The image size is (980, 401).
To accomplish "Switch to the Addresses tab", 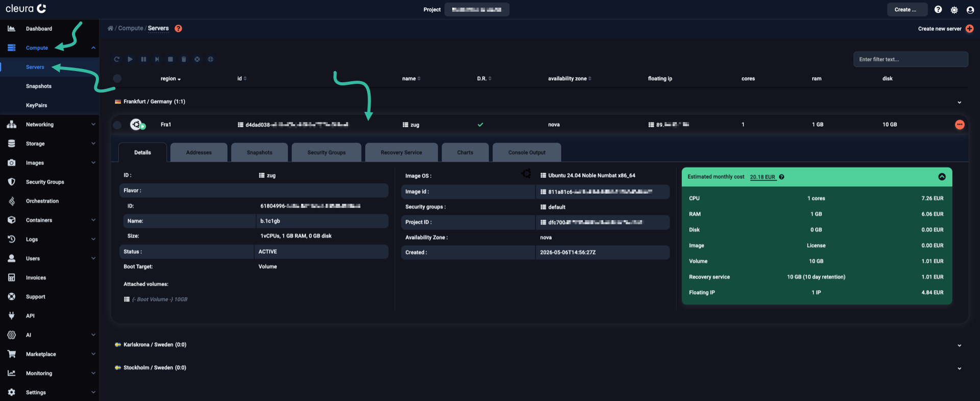I will click(x=199, y=152).
